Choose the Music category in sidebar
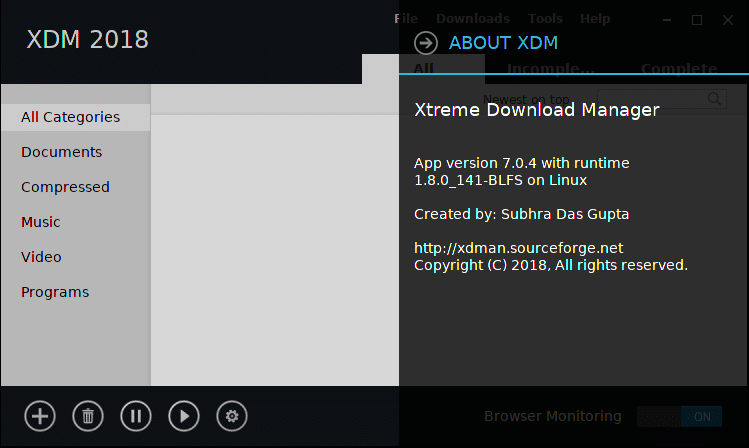The height and width of the screenshot is (448, 749). click(41, 222)
